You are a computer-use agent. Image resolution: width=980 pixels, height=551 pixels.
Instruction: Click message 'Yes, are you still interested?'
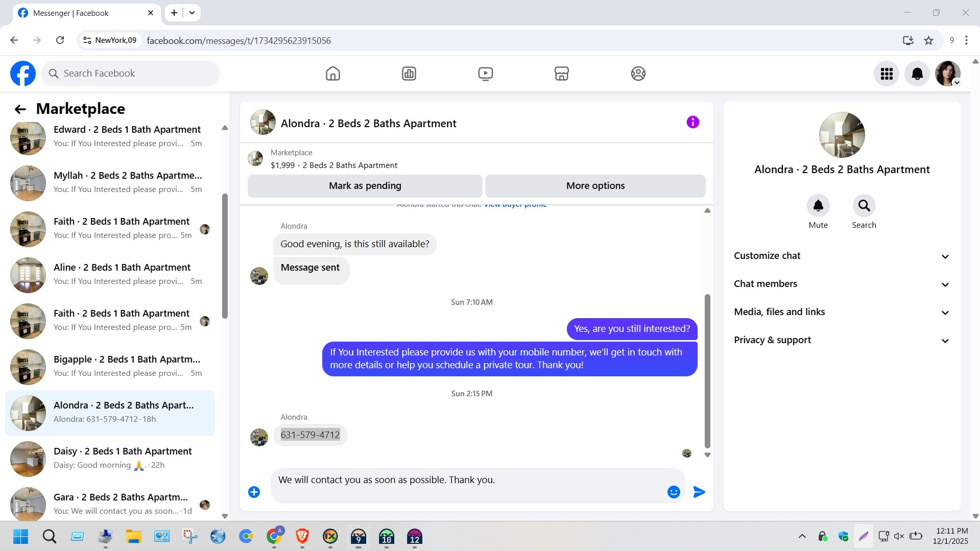tap(632, 329)
